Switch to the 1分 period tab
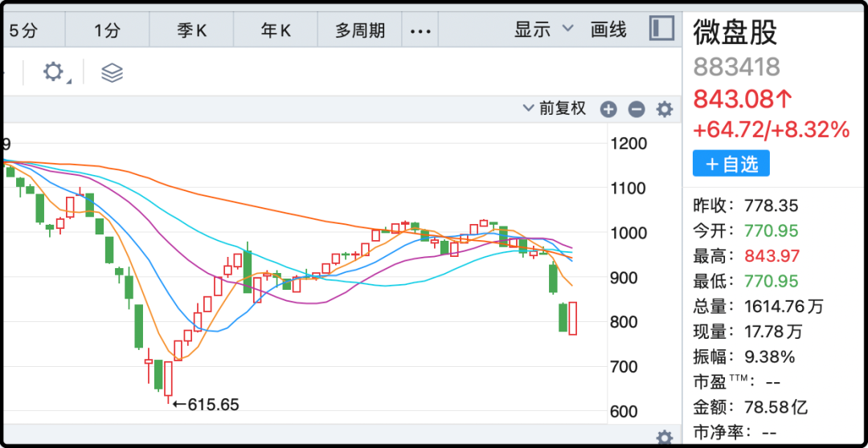This screenshot has width=868, height=448. (106, 31)
